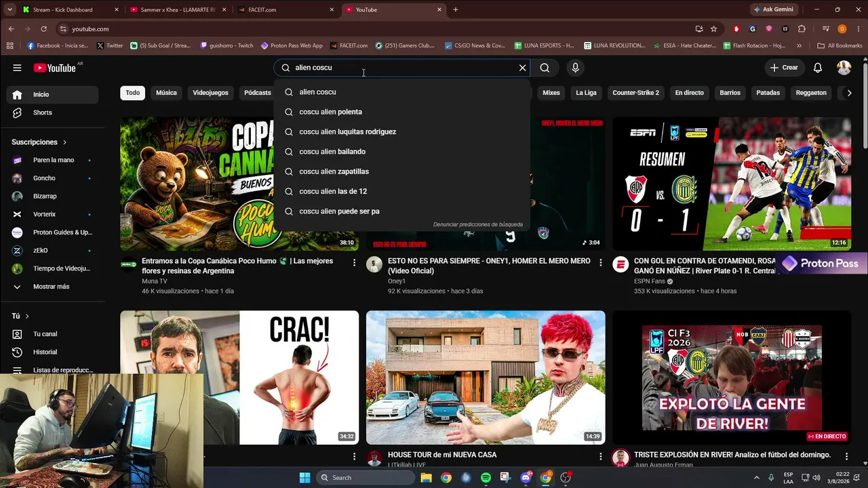Open options for 'ESTO NO ES PARA SIEMPRE' video
The image size is (868, 488).
600,262
